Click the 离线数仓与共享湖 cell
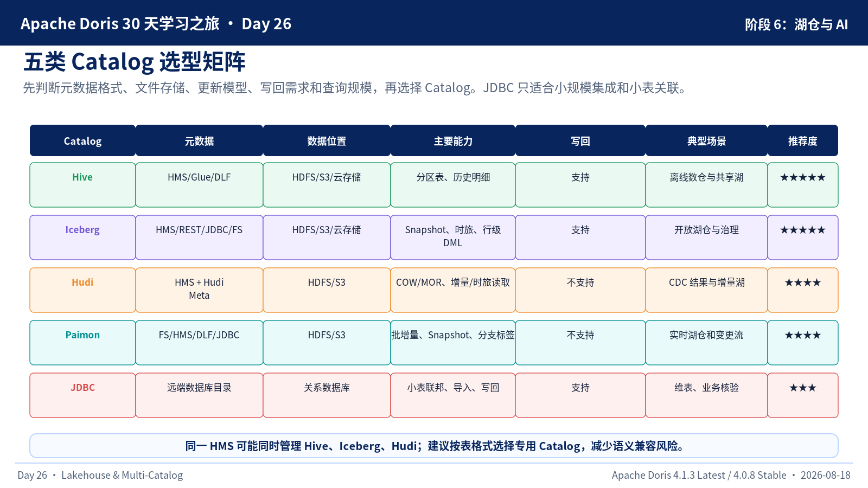Screen dimensions: 868x488 coord(706,185)
